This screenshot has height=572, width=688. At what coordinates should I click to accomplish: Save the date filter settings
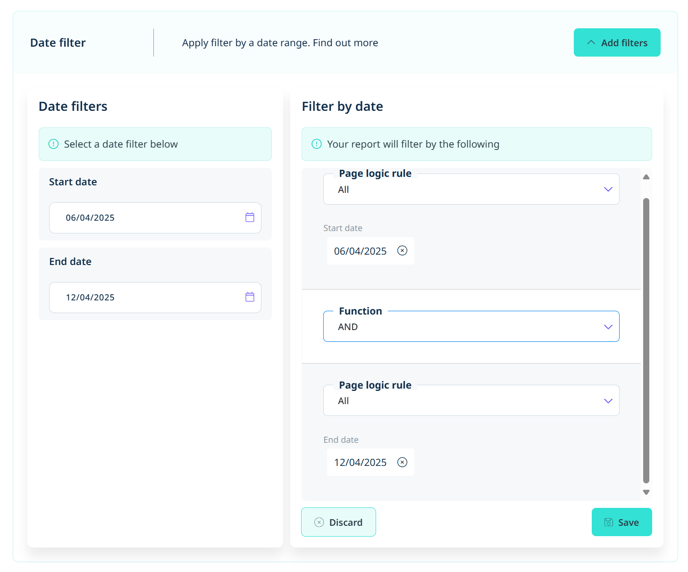click(x=621, y=522)
